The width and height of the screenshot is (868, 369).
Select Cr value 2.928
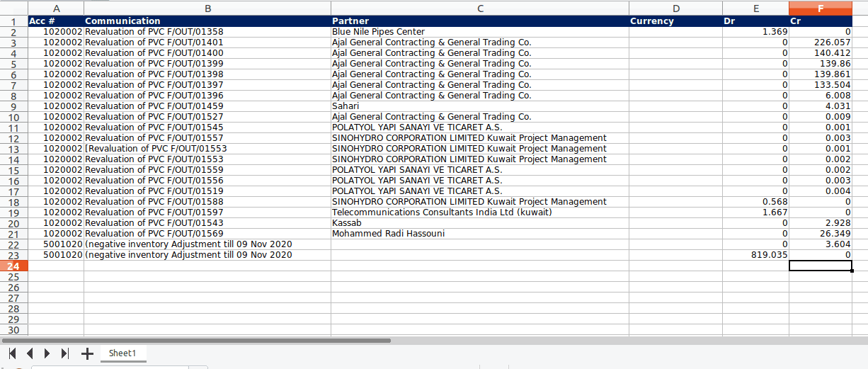tap(821, 223)
